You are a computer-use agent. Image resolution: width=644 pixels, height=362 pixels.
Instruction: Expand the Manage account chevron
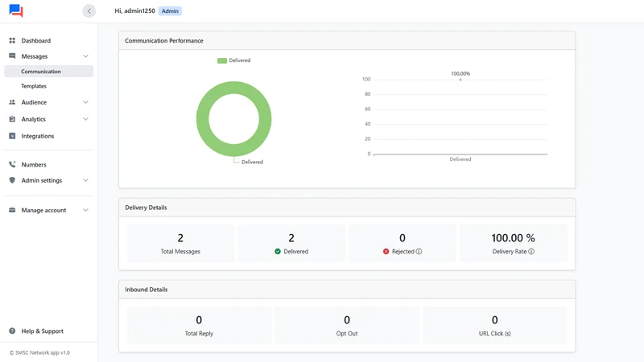point(85,210)
